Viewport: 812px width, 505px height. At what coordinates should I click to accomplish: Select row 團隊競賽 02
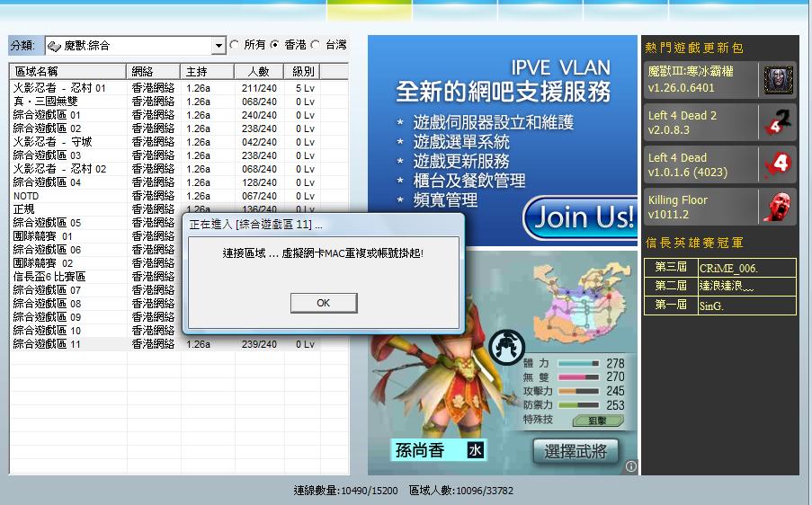(x=96, y=263)
